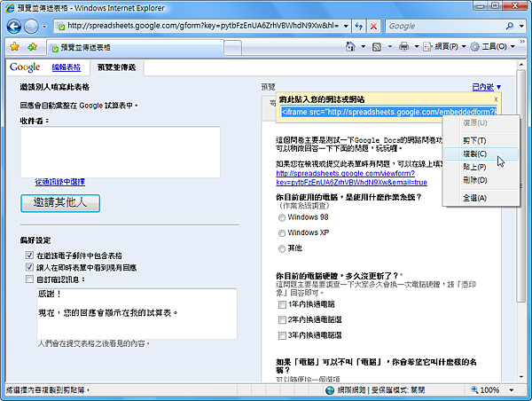Click the search magnifier icon

pos(510,26)
